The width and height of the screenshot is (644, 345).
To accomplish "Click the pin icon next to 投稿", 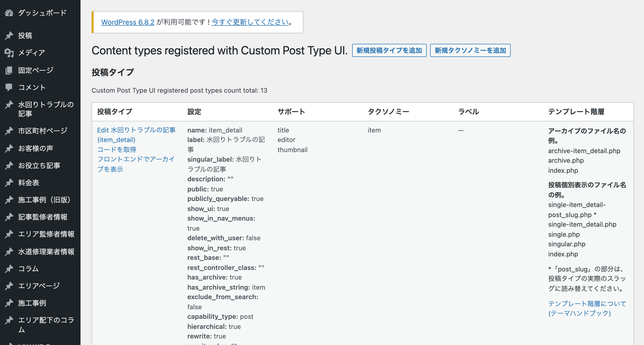I will coord(9,36).
